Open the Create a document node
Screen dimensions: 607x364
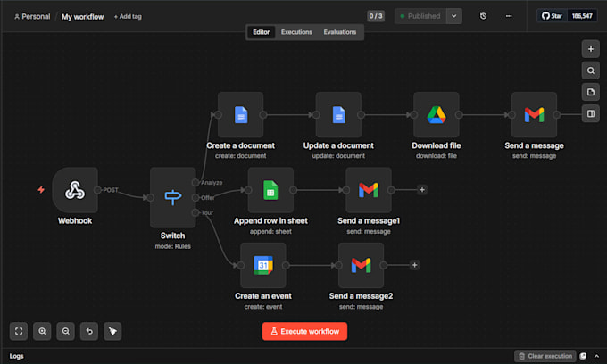coord(240,114)
